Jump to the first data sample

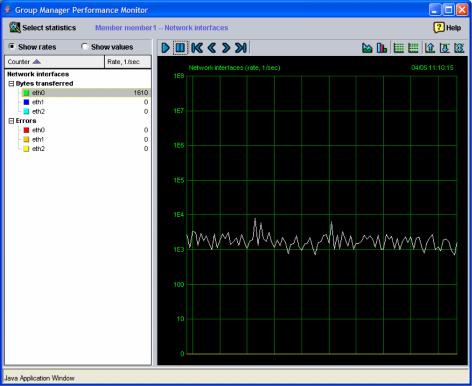tap(197, 48)
